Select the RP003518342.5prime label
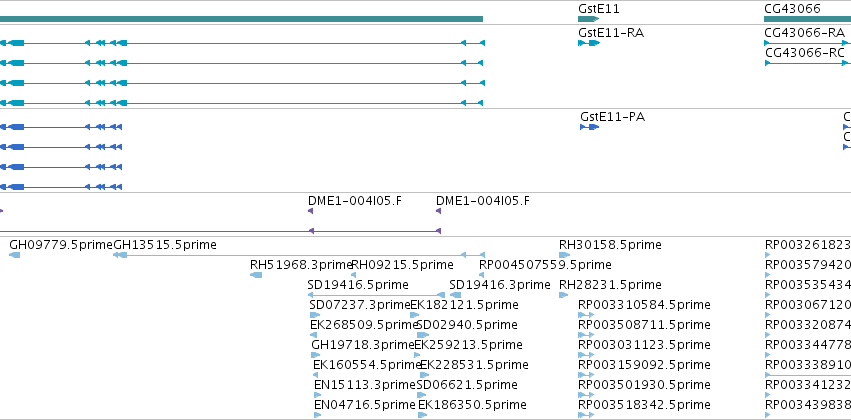The image size is (851, 420). point(644,405)
